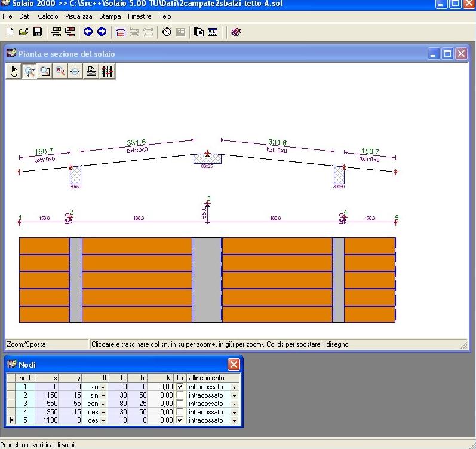The width and height of the screenshot is (476, 449).
Task: Click the x value cell for node 2
Action: (x=47, y=395)
